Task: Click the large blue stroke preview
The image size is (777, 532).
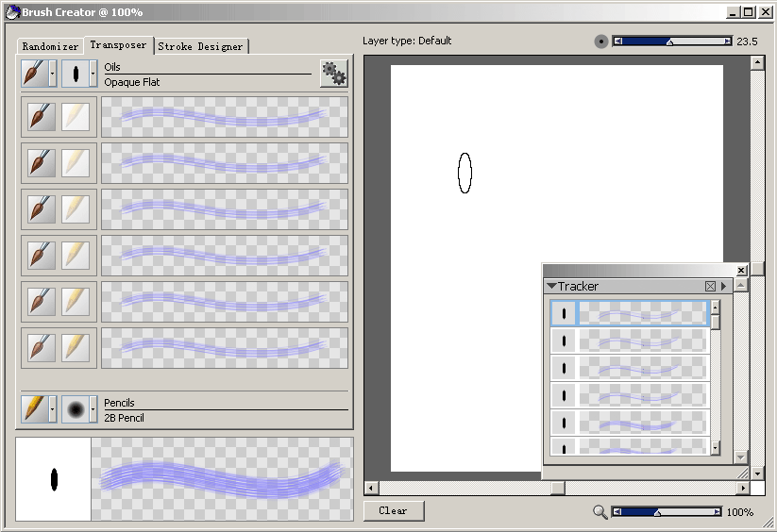Action: click(x=222, y=479)
